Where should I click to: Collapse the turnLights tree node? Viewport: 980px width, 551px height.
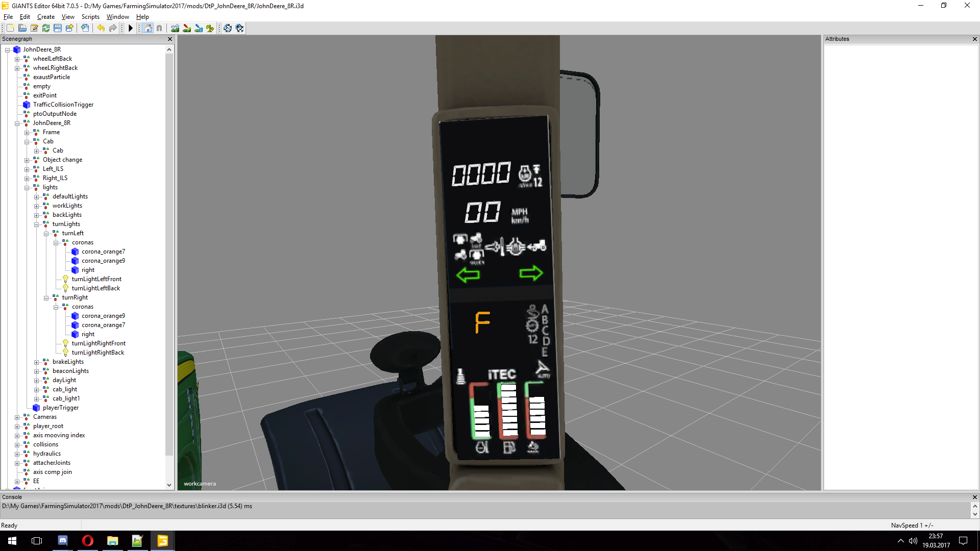37,224
